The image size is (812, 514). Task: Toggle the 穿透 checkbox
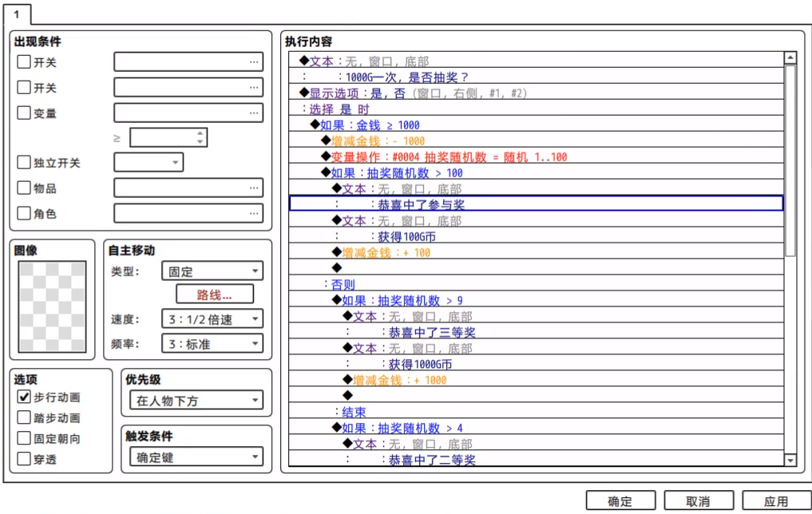(24, 459)
